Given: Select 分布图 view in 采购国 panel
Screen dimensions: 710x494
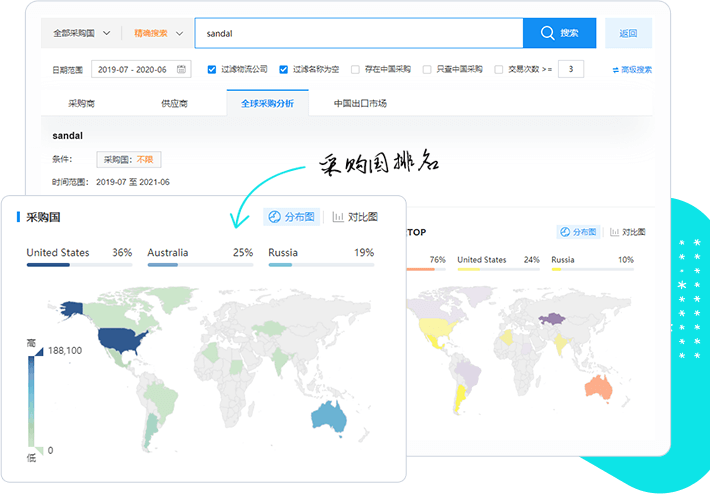Looking at the screenshot, I should 292,217.
